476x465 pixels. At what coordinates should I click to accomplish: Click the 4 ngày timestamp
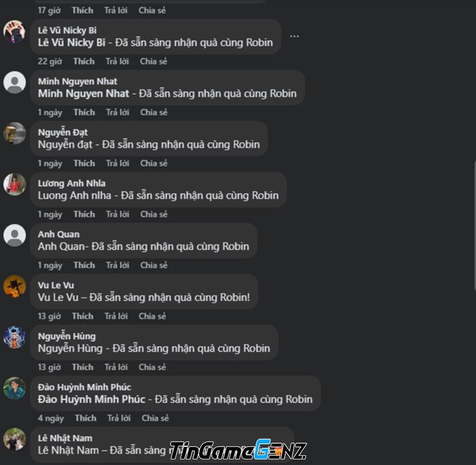pyautogui.click(x=51, y=418)
